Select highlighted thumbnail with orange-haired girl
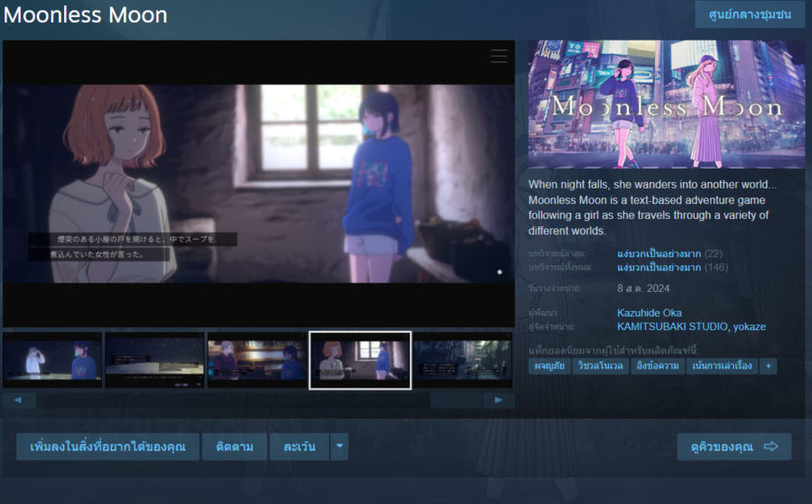This screenshot has width=812, height=504. coord(360,360)
